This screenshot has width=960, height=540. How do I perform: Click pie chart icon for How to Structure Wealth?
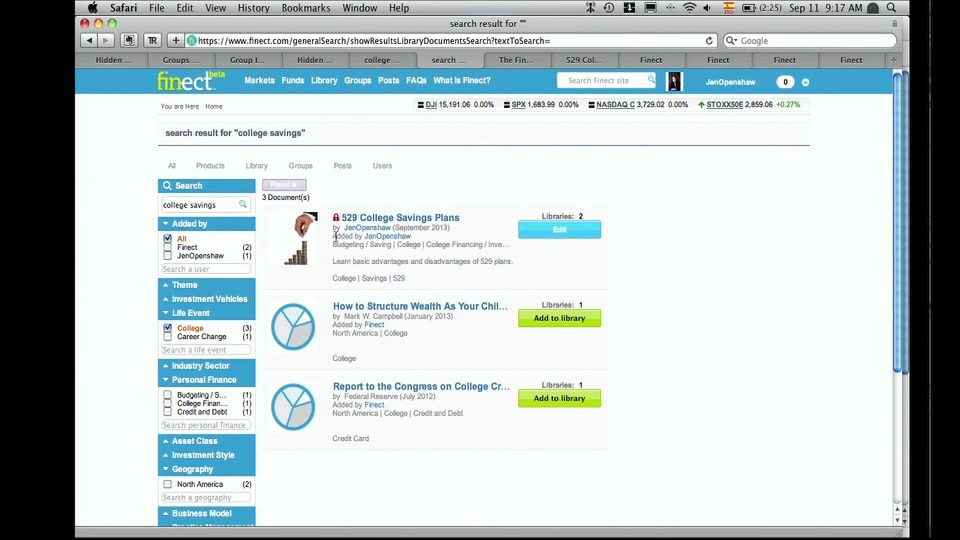coord(293,327)
